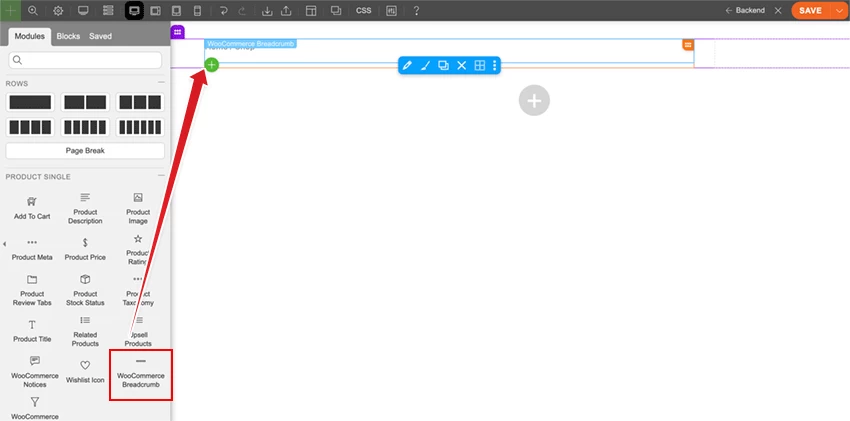This screenshot has height=421, width=850.
Task: Select the Add To Cart module
Action: 32,208
